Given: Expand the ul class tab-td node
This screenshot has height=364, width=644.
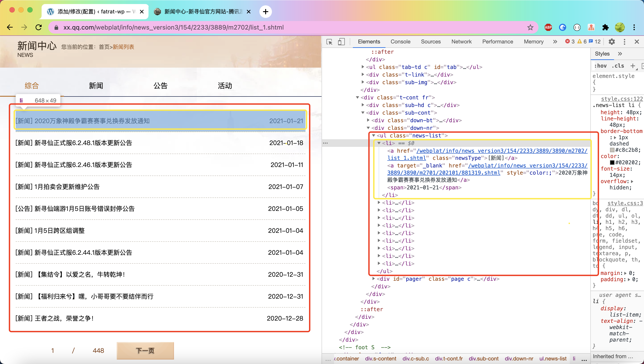Looking at the screenshot, I should [362, 67].
